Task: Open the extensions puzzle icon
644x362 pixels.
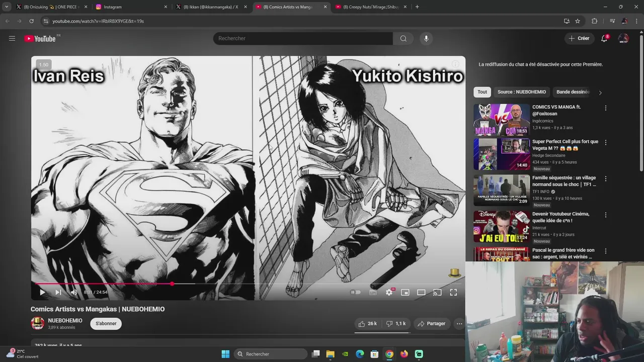Action: coord(594,21)
